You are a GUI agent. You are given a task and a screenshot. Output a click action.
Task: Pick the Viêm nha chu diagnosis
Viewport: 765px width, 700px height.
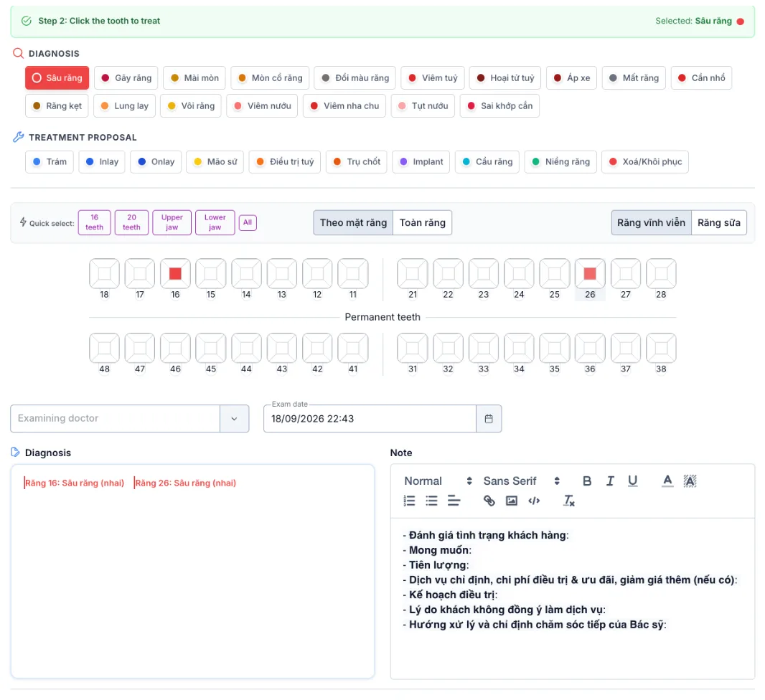(344, 105)
